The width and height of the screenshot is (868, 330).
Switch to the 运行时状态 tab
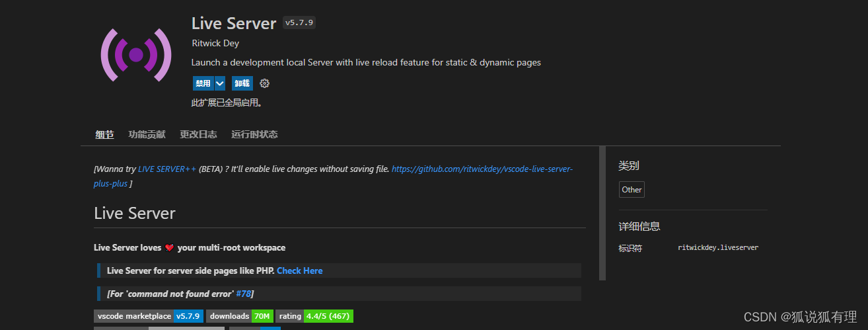[254, 134]
